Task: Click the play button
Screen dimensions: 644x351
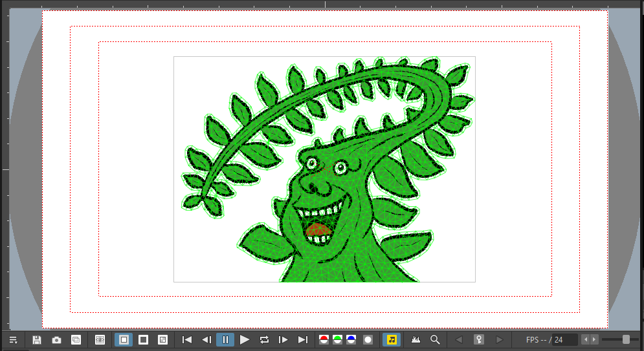Action: 245,340
